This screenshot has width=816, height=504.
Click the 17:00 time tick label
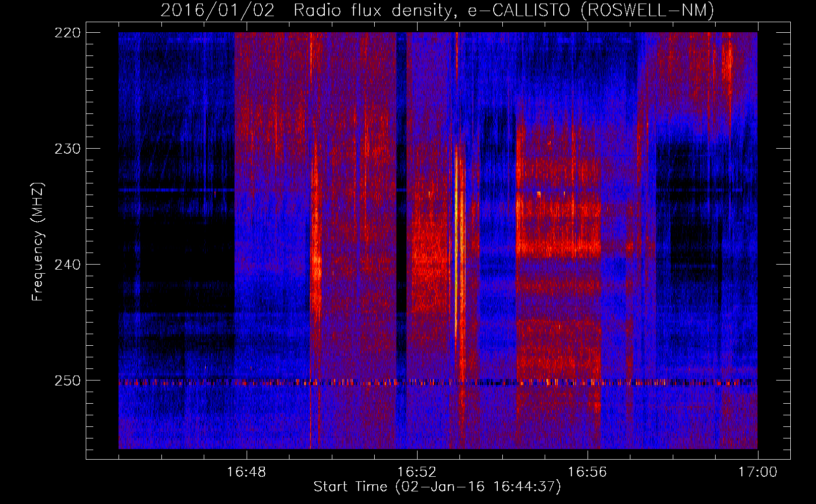click(x=758, y=472)
